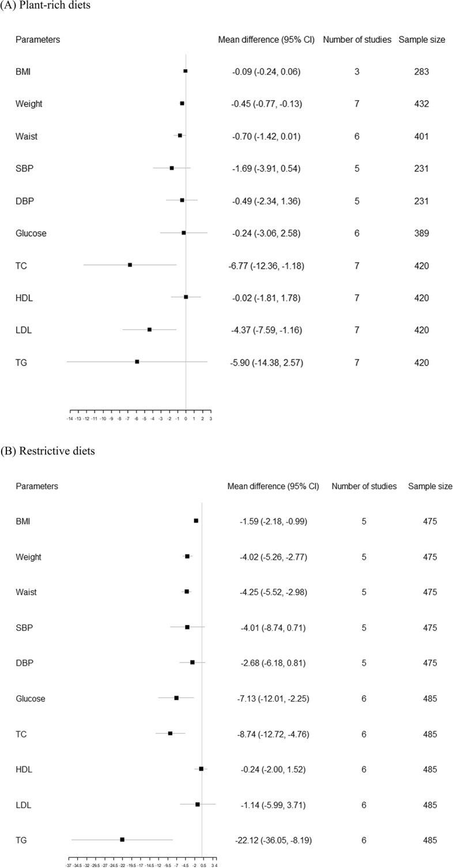Click the SBP square marker in Plant-rich diets plot
This screenshot has width=453, height=868.
[172, 168]
